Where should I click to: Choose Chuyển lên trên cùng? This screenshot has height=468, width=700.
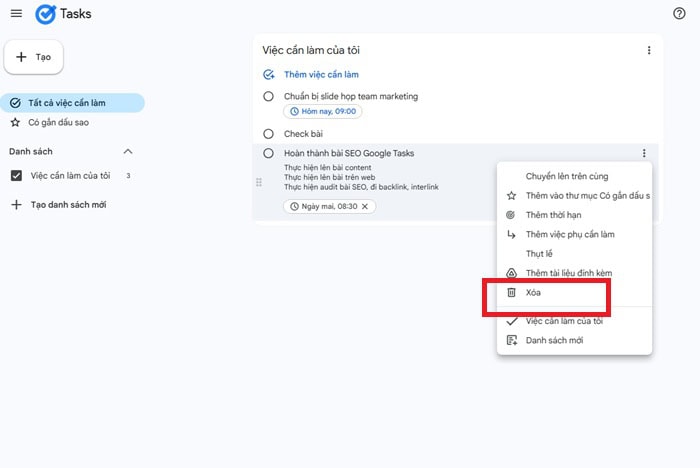(x=575, y=176)
